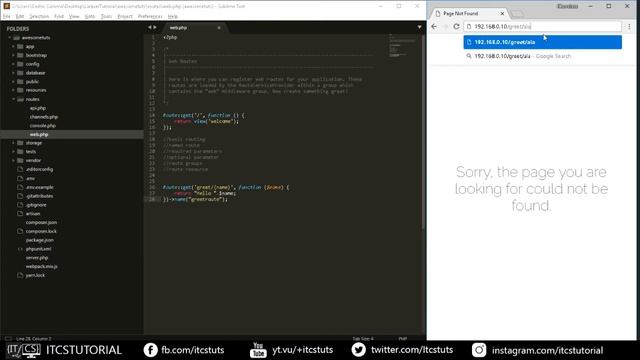Open the Goto menu

90,16
